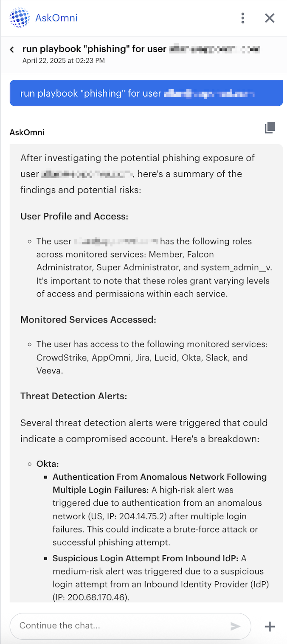Click the April 22, 2025 timestamp
The image size is (287, 644).
[63, 61]
